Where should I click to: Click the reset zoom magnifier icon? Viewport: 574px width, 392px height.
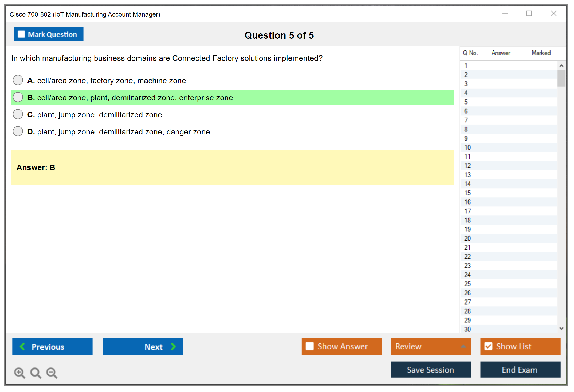[x=36, y=373]
